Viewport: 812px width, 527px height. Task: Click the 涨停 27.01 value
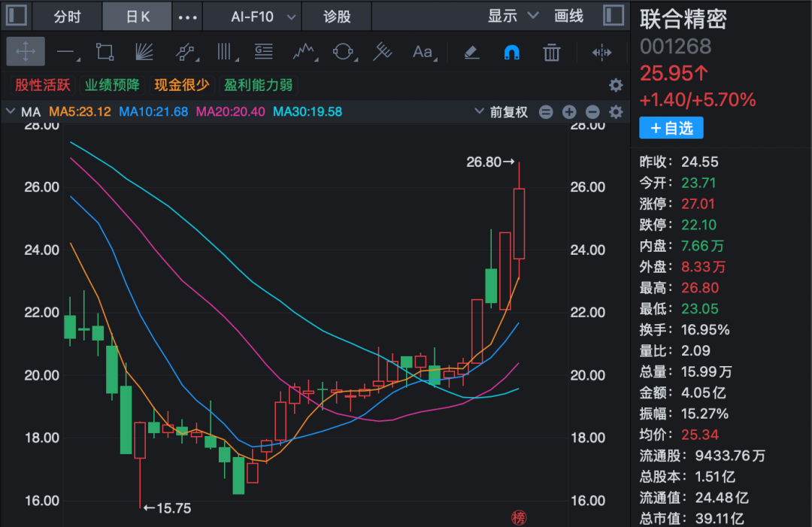click(698, 204)
